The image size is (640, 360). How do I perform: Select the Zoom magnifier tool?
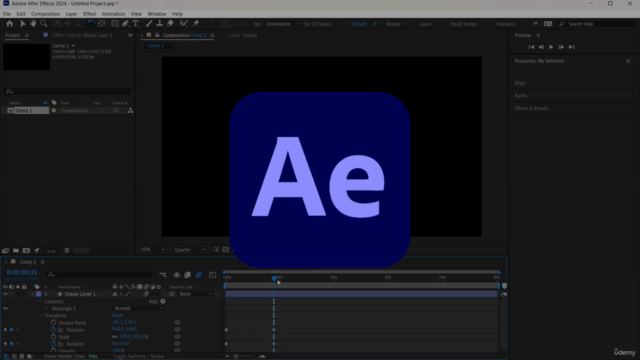click(43, 24)
